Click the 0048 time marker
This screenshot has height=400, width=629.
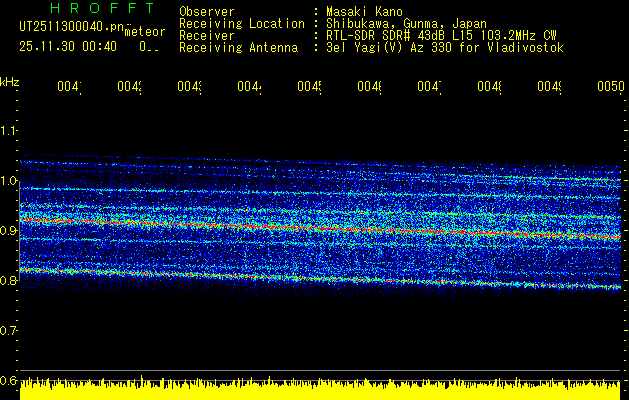[x=489, y=86]
